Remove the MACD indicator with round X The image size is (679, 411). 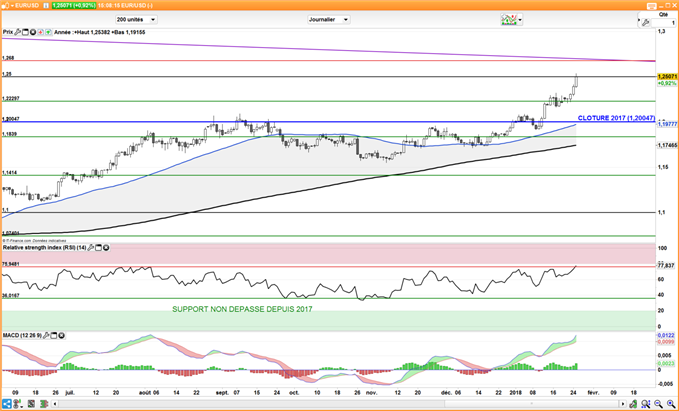point(61,336)
